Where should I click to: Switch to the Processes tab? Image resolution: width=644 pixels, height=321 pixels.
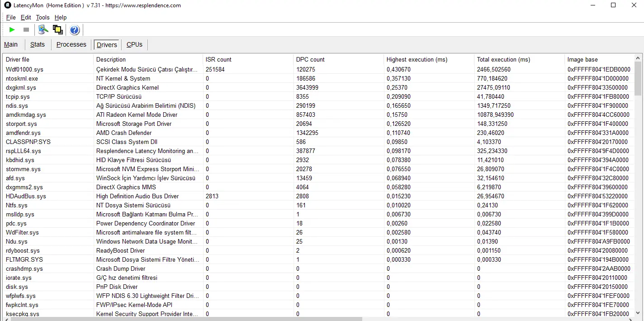(x=71, y=44)
